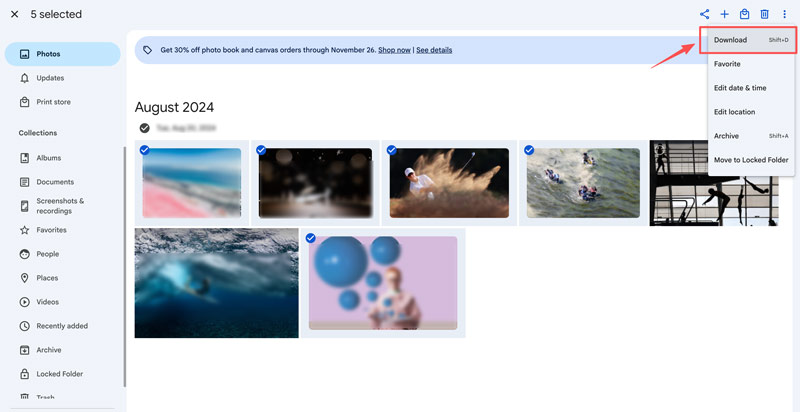The image size is (800, 412).
Task: Select Edit date & time option
Action: [x=751, y=88]
